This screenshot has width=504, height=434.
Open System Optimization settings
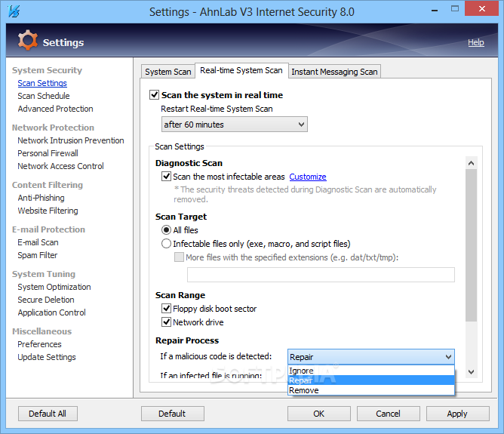(54, 287)
